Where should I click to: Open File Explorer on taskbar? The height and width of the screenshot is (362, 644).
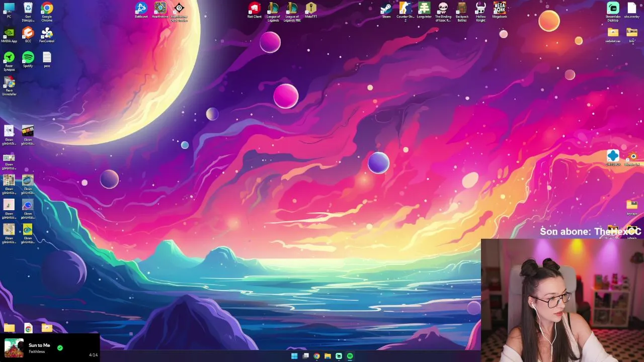(328, 356)
